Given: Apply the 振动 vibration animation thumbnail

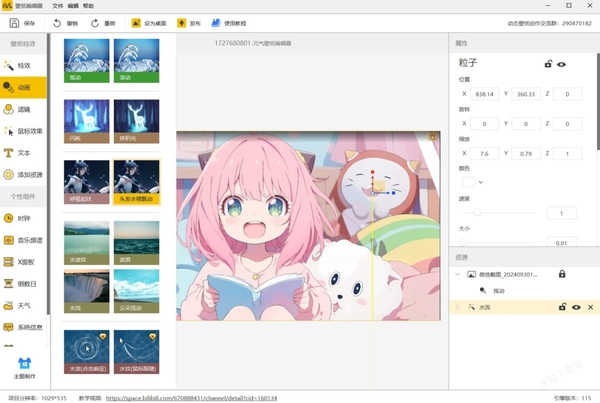Looking at the screenshot, I should click(86, 60).
